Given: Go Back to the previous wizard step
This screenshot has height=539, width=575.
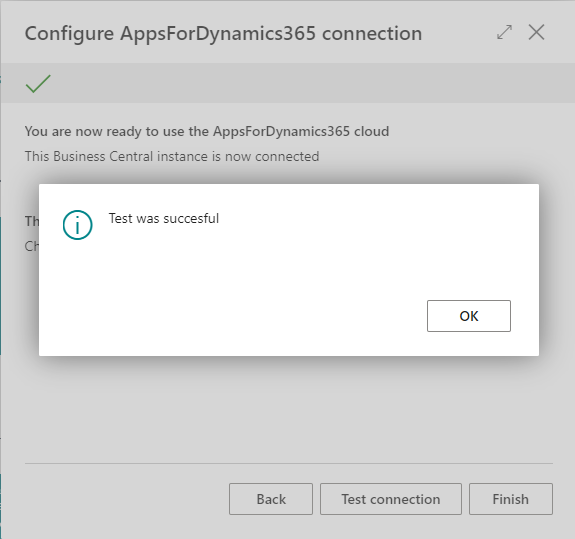Looking at the screenshot, I should pyautogui.click(x=271, y=499).
